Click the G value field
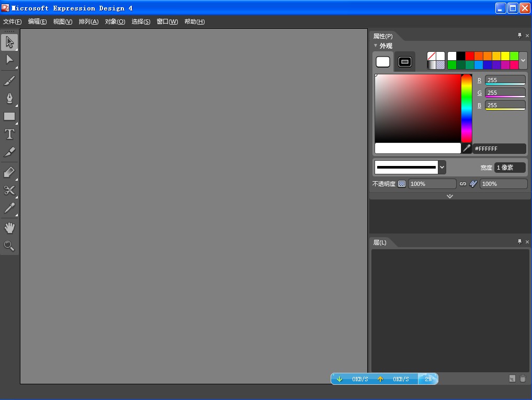 (505, 93)
